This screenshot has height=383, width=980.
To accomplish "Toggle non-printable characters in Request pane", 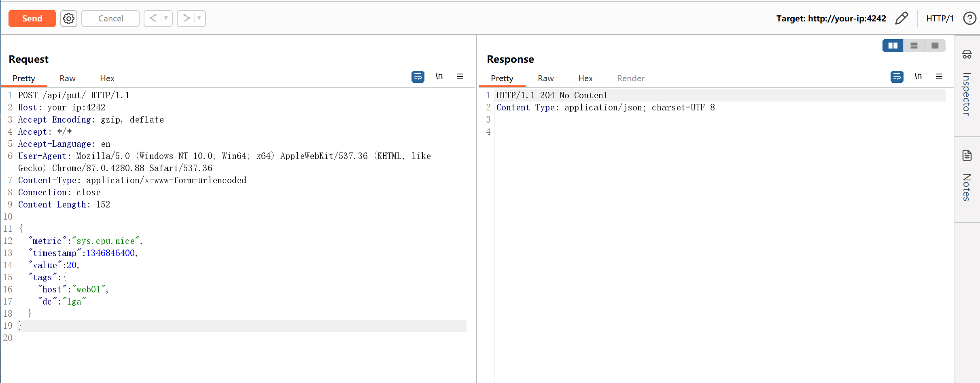I will 439,76.
